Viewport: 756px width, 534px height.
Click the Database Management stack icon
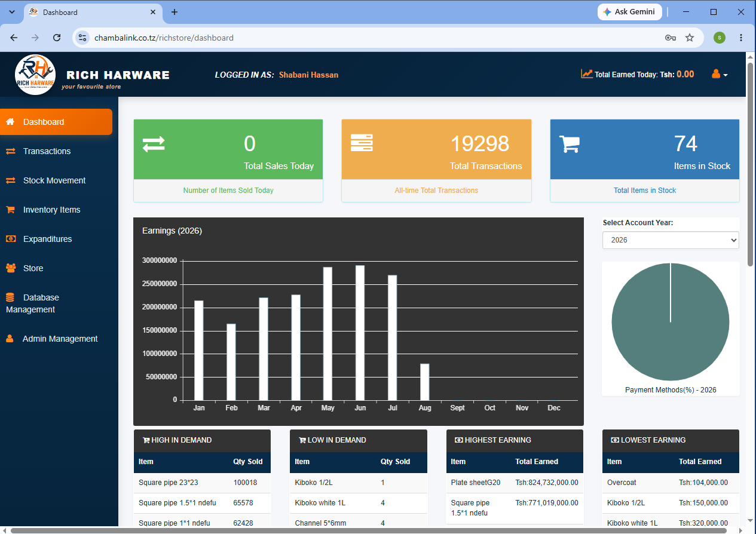[x=10, y=297]
